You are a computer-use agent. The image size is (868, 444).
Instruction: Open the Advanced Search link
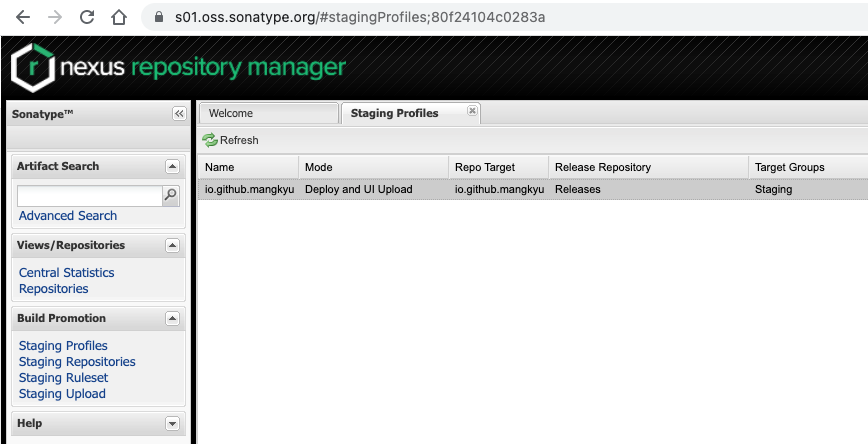coord(68,216)
